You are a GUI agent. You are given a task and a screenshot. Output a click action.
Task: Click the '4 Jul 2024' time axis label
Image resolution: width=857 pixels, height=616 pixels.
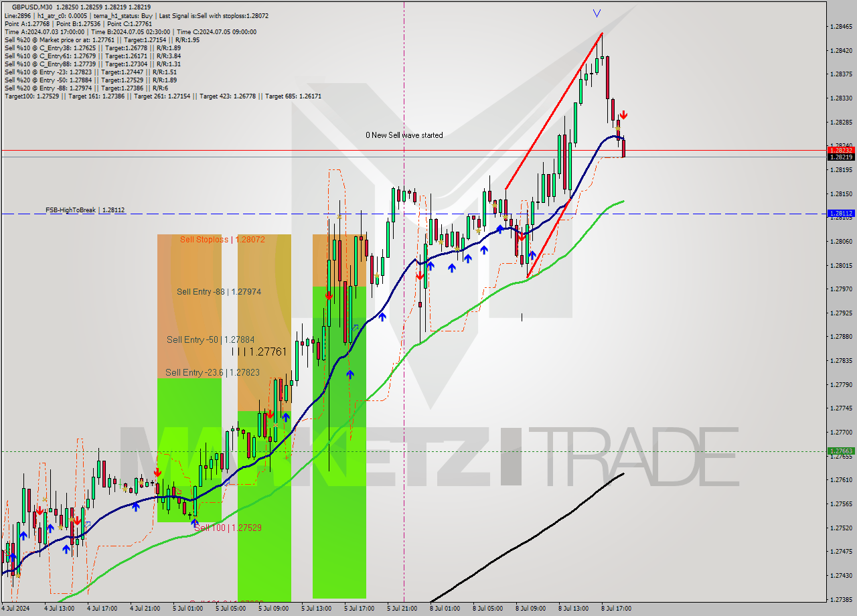pos(15,609)
